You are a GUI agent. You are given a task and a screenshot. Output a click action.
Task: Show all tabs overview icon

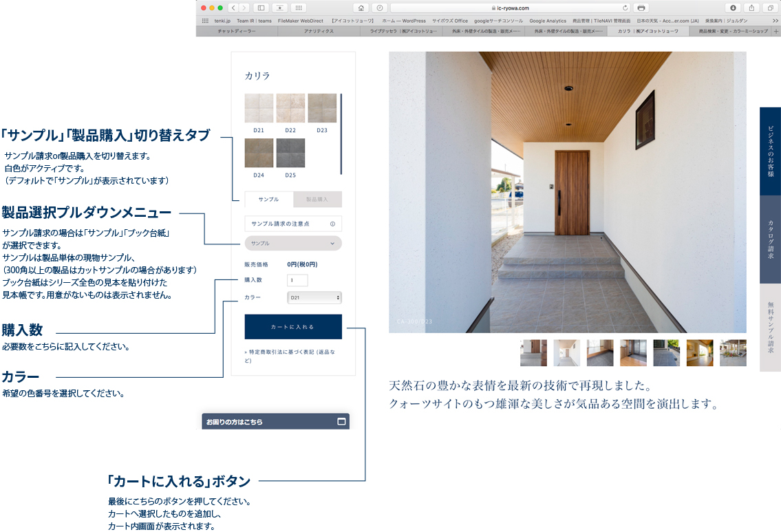[771, 8]
